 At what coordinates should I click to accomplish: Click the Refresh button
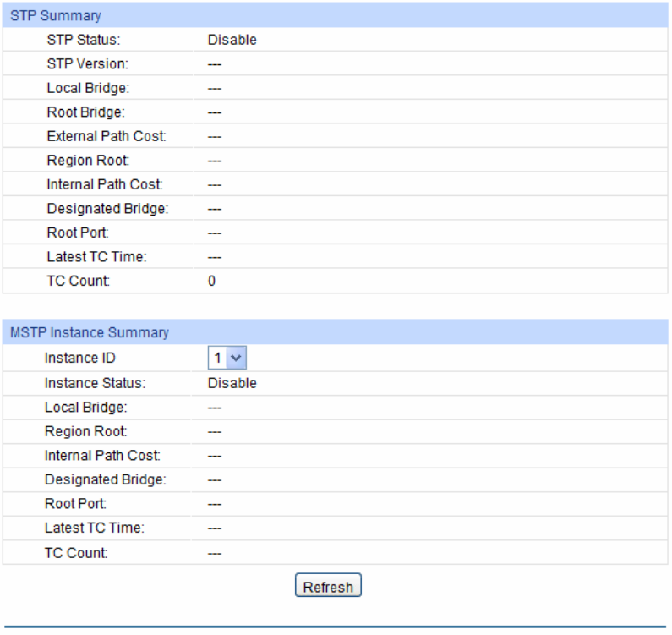(x=328, y=587)
